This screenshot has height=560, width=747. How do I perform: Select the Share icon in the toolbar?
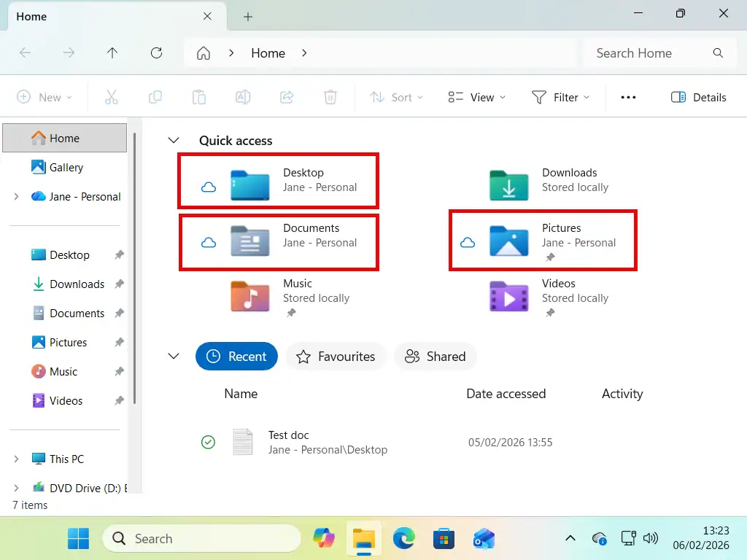click(x=287, y=96)
